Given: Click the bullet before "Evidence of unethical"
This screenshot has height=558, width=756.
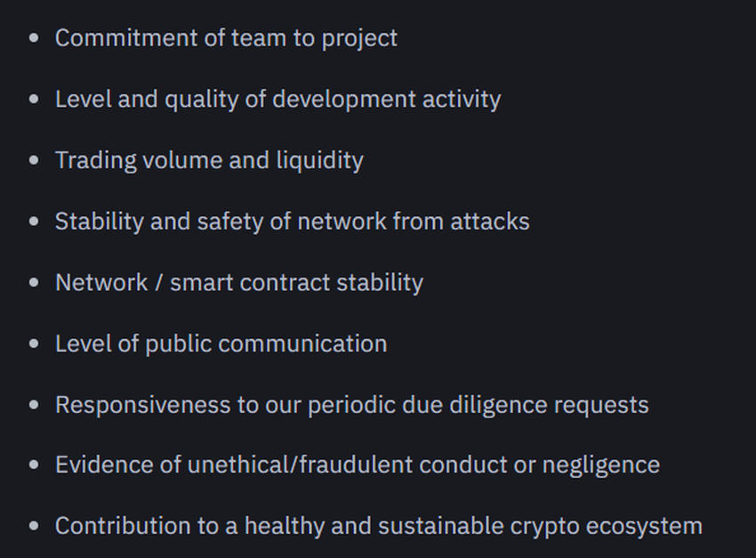Looking at the screenshot, I should (34, 465).
